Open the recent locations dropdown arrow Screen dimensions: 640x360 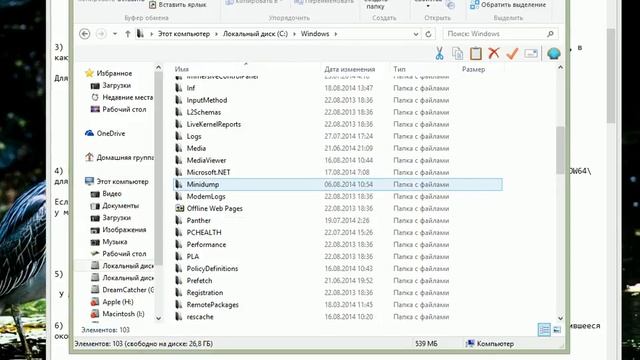coord(115,34)
